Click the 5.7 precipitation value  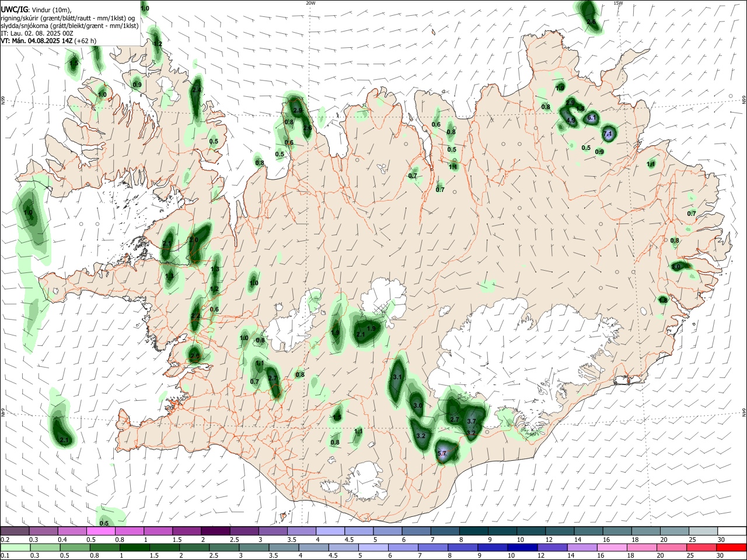coord(442,453)
